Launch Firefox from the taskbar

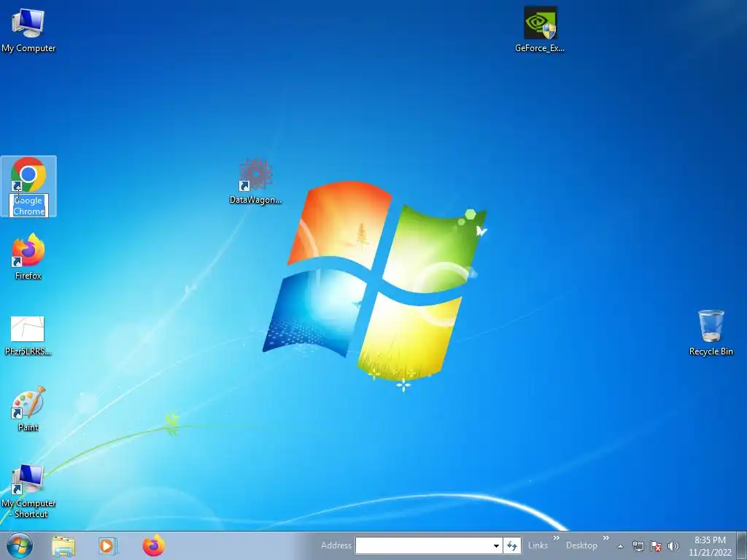point(153,545)
